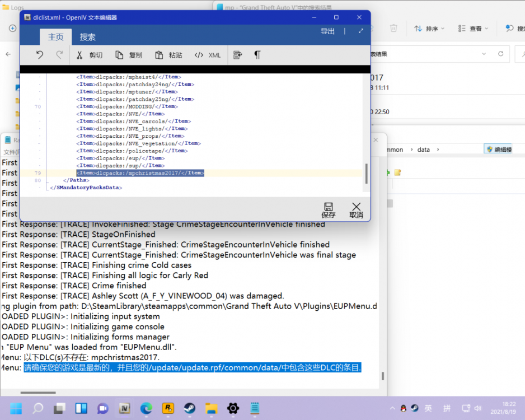Click the 导出 export button
525x420 pixels.
pyautogui.click(x=328, y=31)
